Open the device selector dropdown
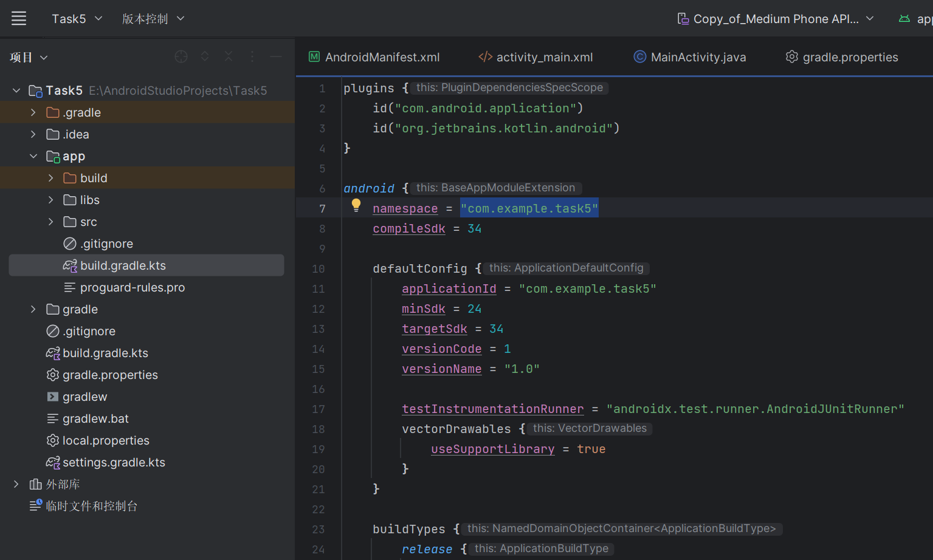933x560 pixels. 776,19
